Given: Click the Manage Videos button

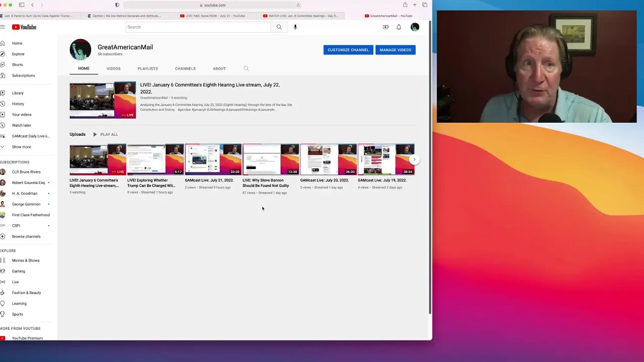Looking at the screenshot, I should tap(395, 50).
